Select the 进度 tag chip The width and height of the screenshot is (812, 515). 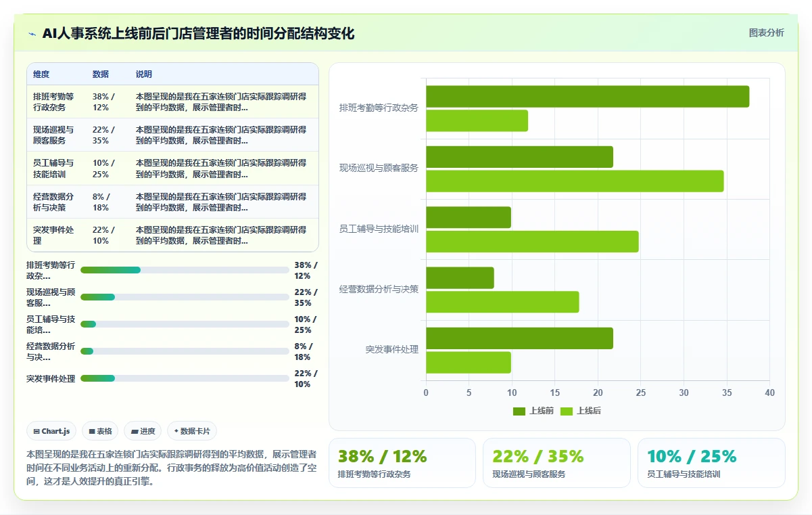pos(143,431)
